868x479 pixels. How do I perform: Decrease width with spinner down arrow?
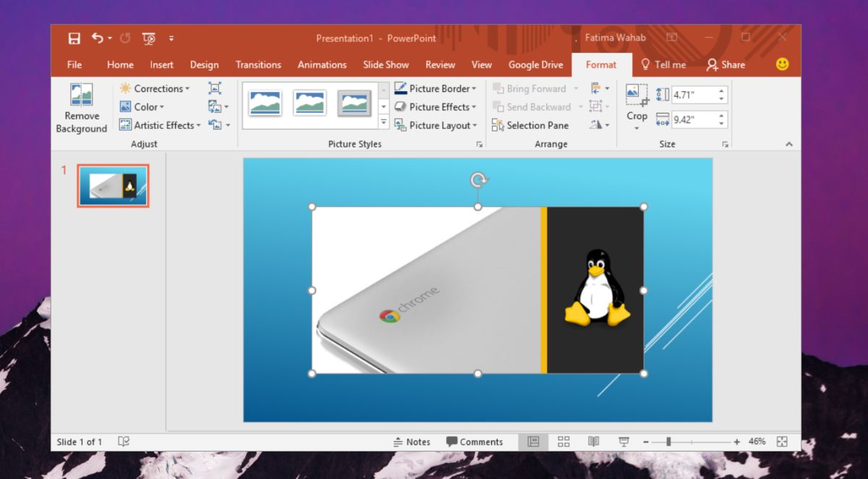coord(722,124)
